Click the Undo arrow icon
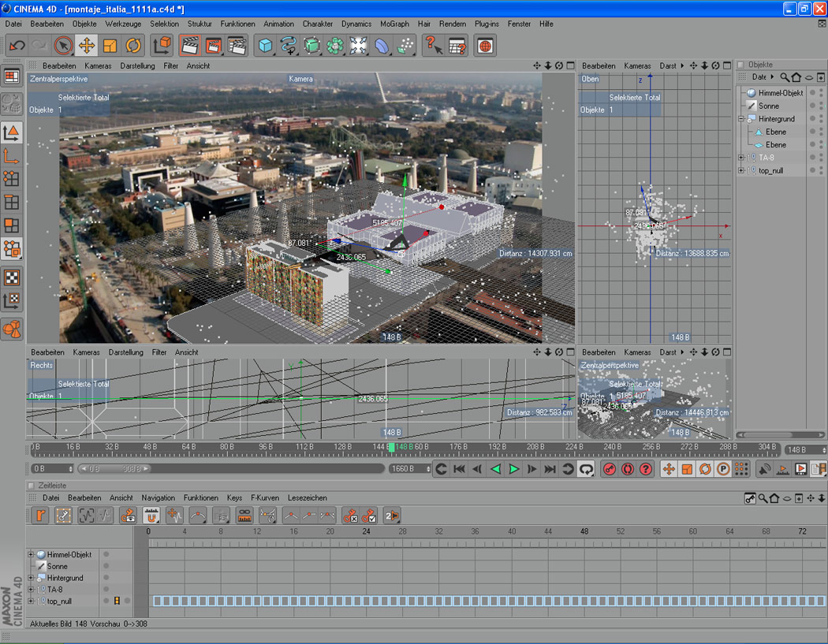The width and height of the screenshot is (828, 644). [17, 46]
